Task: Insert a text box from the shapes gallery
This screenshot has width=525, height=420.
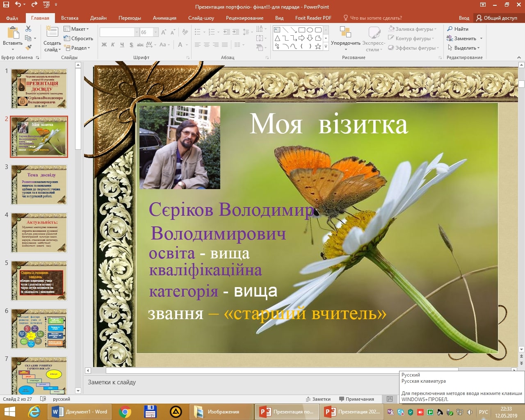Action: 277,30
